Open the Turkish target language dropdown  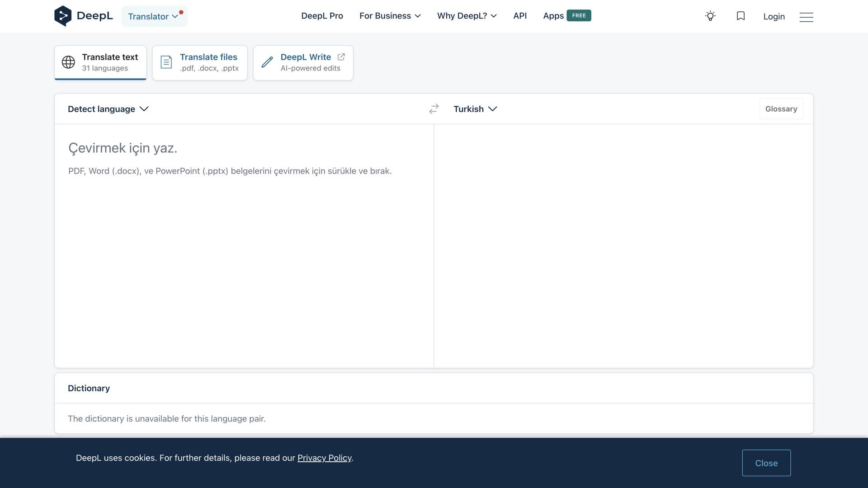475,109
